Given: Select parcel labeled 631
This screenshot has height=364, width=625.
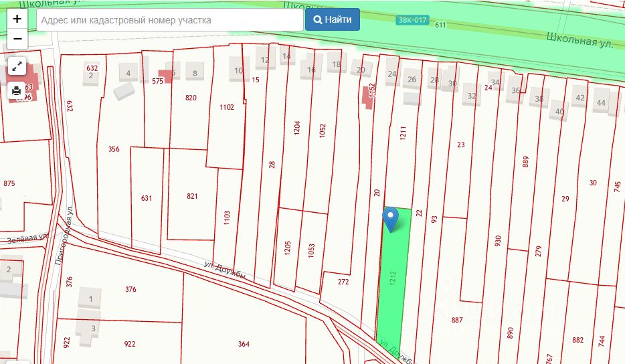Looking at the screenshot, I should click(147, 198).
